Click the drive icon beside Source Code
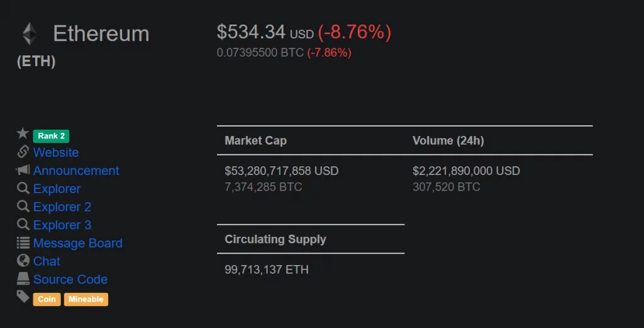 click(23, 278)
